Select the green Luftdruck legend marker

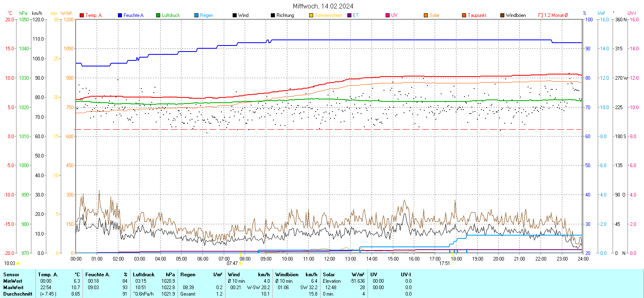coord(158,15)
